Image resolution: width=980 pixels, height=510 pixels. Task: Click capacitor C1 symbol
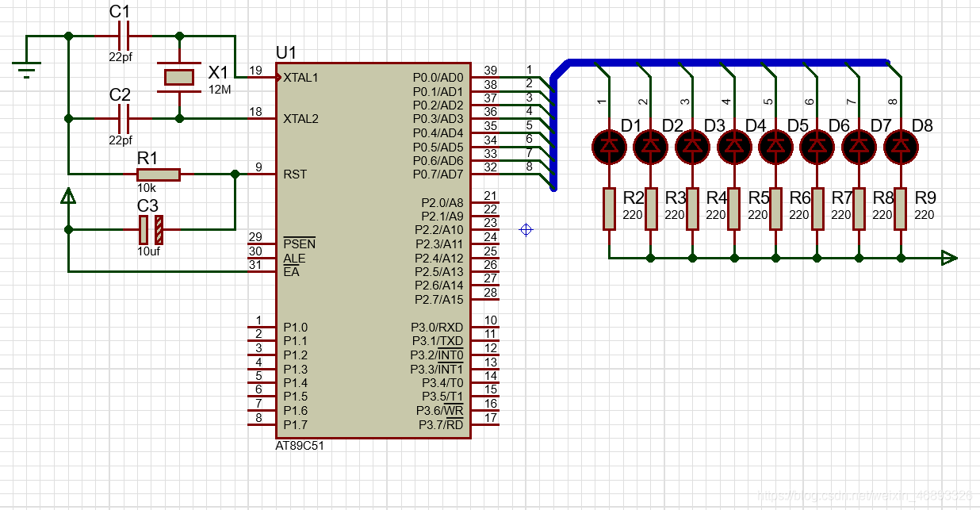point(123,36)
